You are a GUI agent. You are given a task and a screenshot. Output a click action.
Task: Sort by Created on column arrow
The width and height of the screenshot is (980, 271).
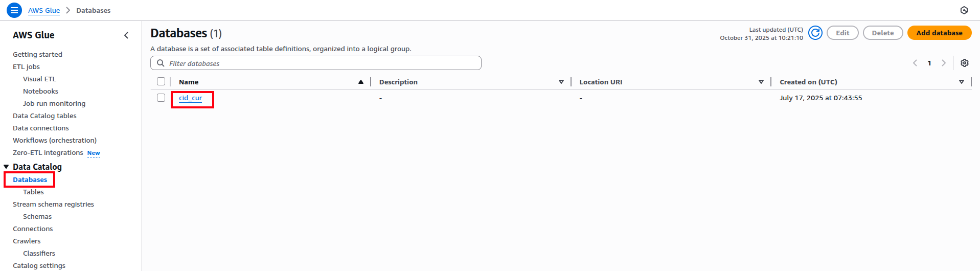[961, 82]
